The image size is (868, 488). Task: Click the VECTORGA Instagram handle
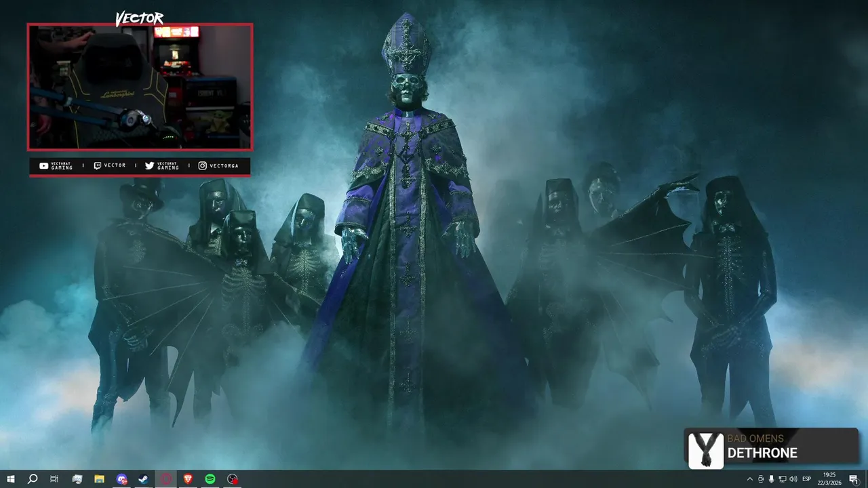[224, 166]
